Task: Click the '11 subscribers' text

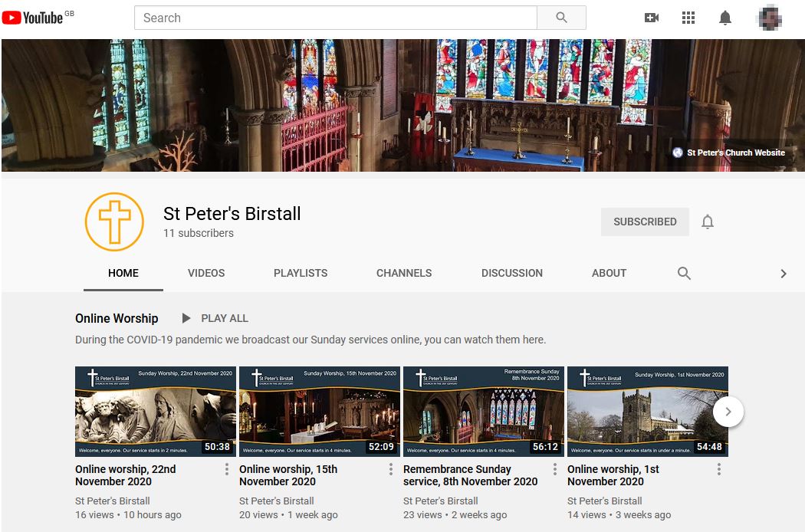Action: click(198, 233)
